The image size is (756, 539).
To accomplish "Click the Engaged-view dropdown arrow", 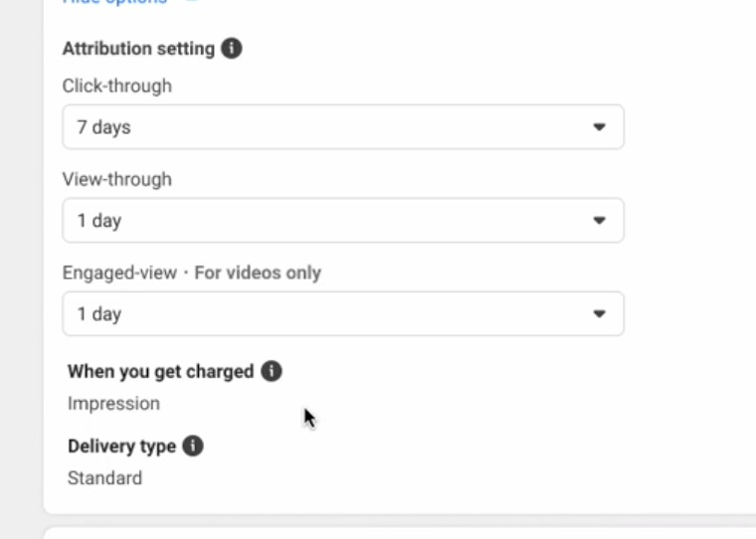I will pos(599,314).
